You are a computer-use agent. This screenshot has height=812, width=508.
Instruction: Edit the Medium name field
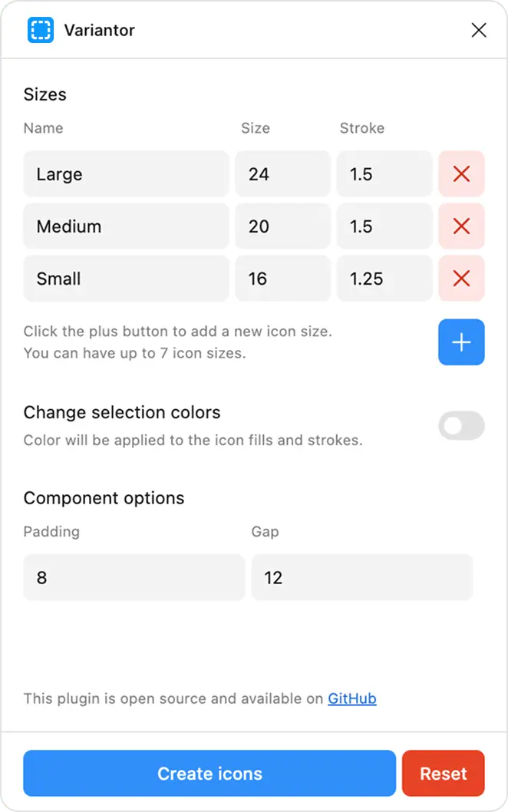[x=127, y=226]
